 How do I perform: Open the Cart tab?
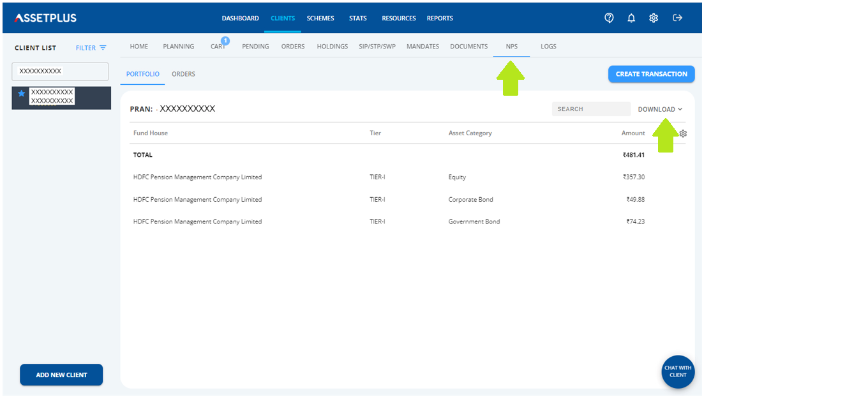218,47
